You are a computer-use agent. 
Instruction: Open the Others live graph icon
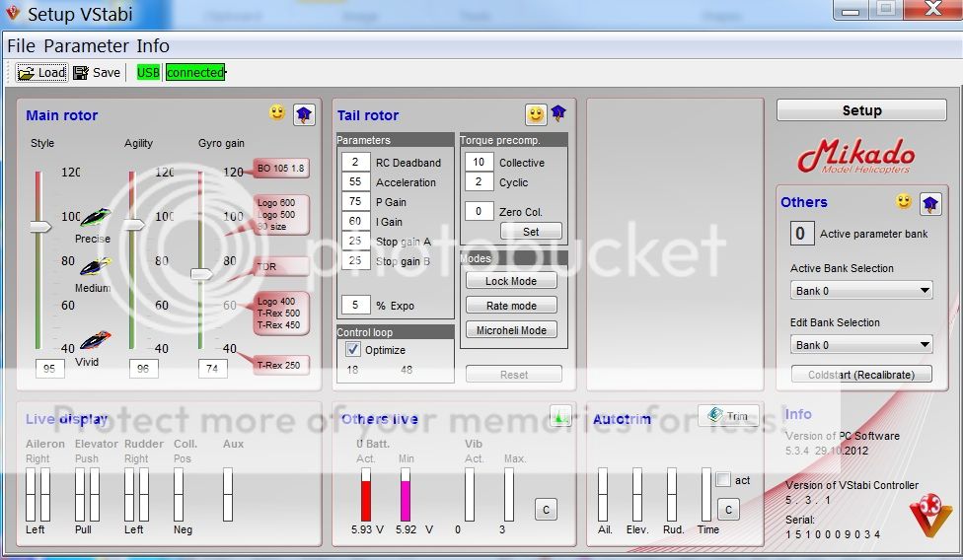coord(560,417)
